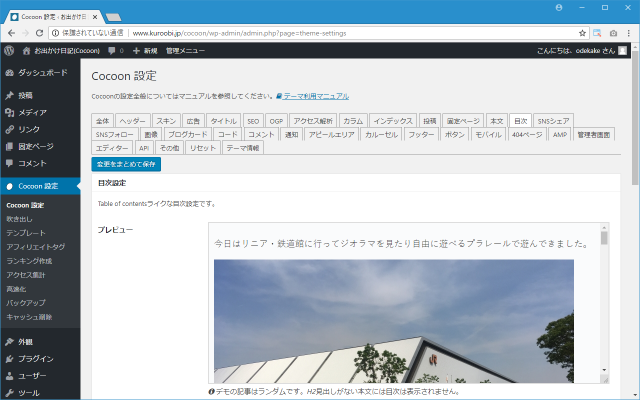Switch to 全体 settings tab
This screenshot has width=640, height=400.
point(102,121)
